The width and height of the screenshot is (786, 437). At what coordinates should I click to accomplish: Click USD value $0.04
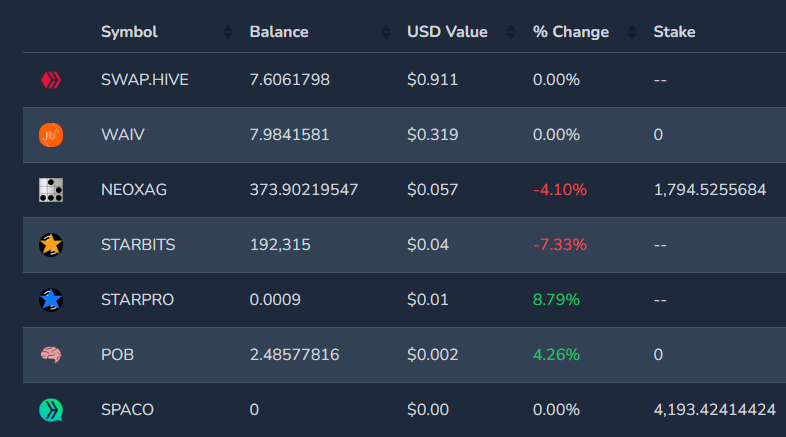click(x=428, y=245)
